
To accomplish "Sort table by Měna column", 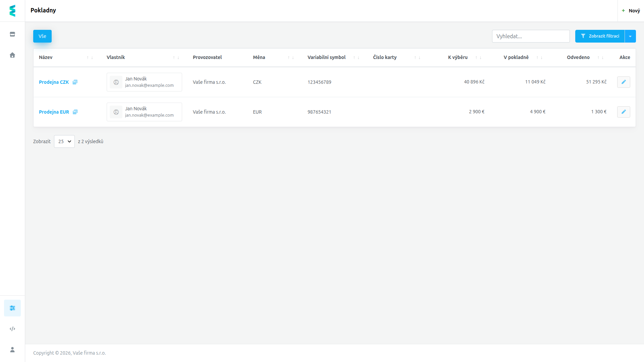I will (291, 58).
